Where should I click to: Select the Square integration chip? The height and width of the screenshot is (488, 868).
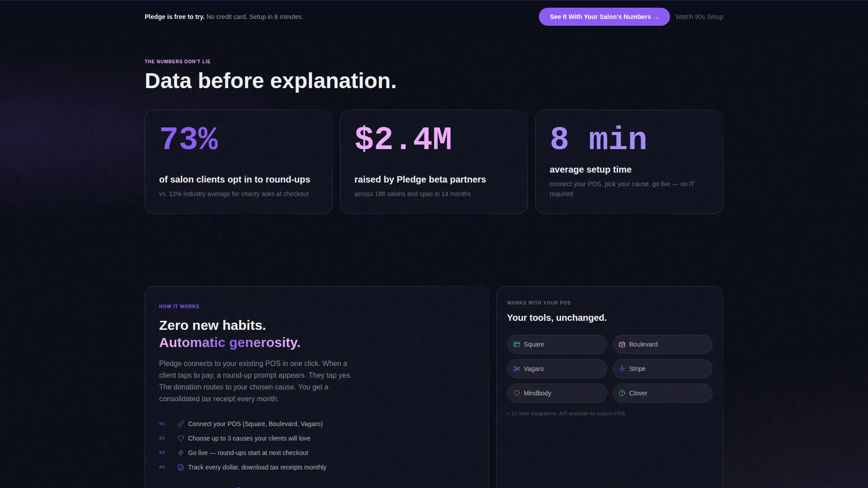coord(557,344)
